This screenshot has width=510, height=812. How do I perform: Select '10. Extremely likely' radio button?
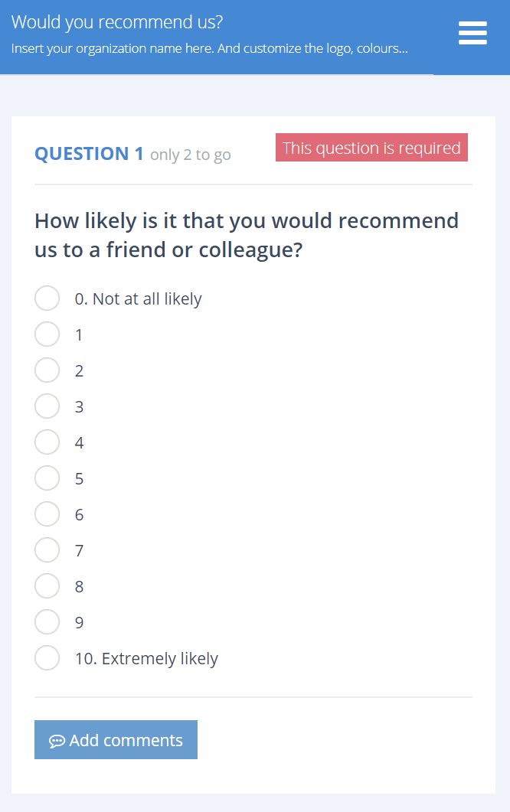(47, 658)
